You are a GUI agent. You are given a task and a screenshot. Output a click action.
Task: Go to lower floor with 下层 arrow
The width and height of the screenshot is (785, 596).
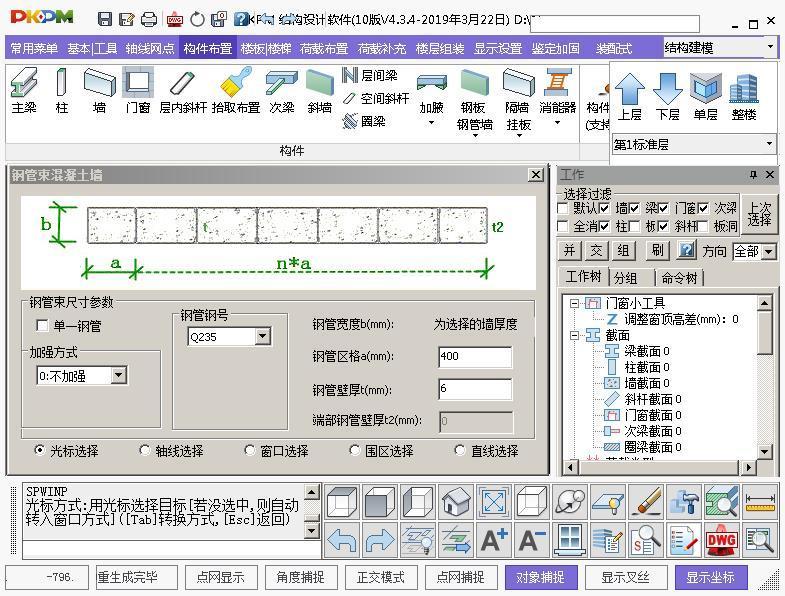coord(667,97)
